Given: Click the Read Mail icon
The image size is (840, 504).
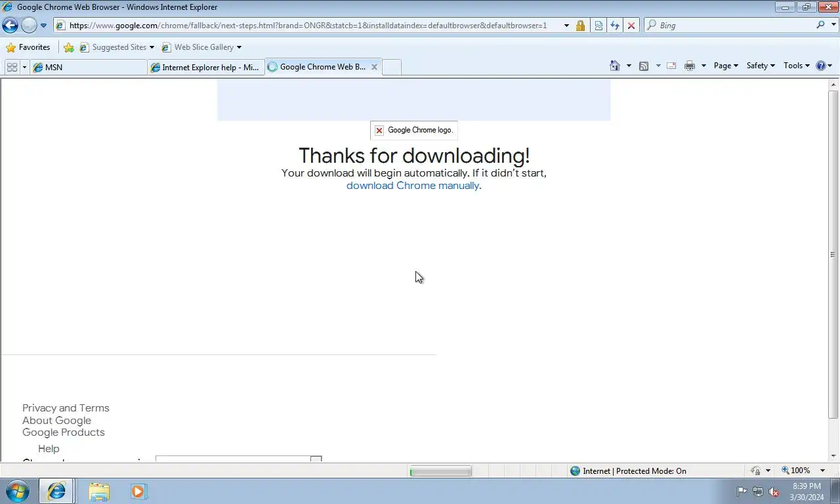Looking at the screenshot, I should coord(671,66).
